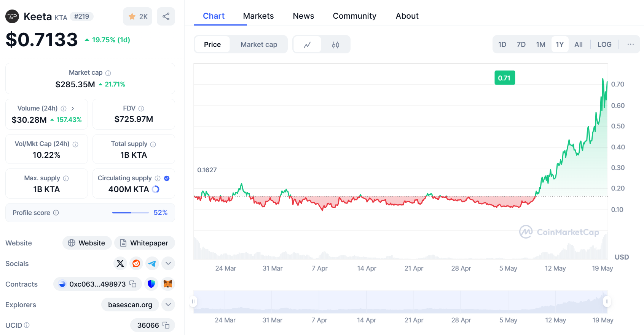The image size is (644, 335).
Task: Switch chart data to Market cap
Action: (259, 45)
